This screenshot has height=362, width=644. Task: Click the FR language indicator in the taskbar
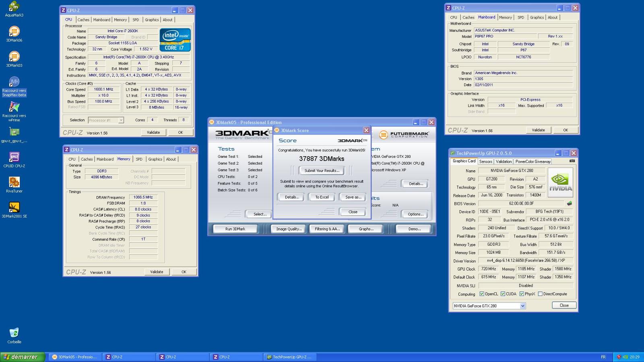[x=603, y=357]
